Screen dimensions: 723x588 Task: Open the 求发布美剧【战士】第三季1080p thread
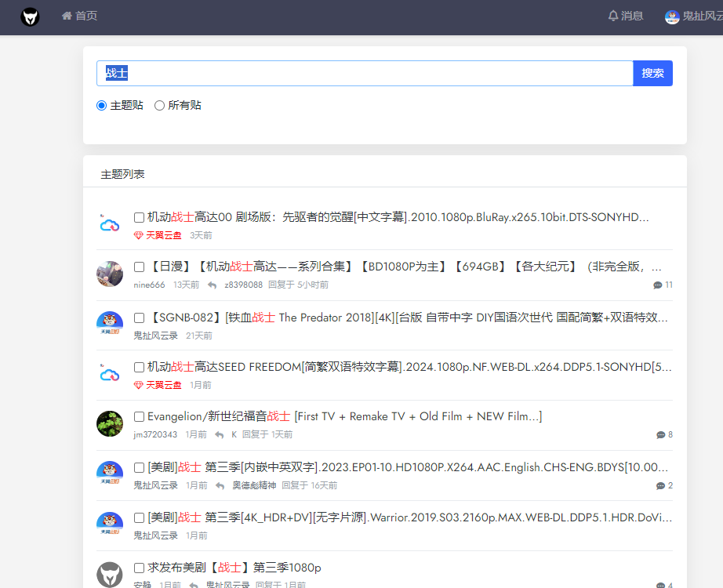(234, 568)
